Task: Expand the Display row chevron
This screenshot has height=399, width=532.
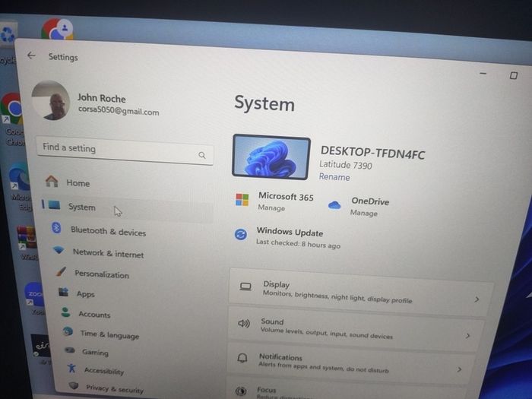Action: click(477, 299)
